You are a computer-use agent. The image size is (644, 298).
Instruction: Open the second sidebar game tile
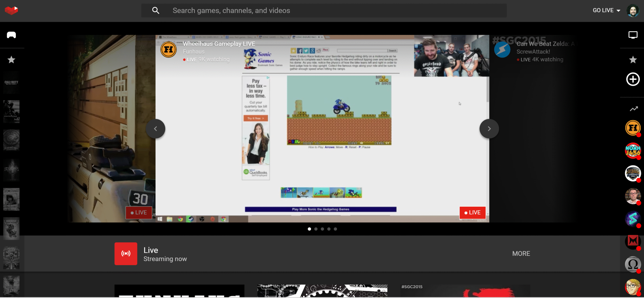11,112
